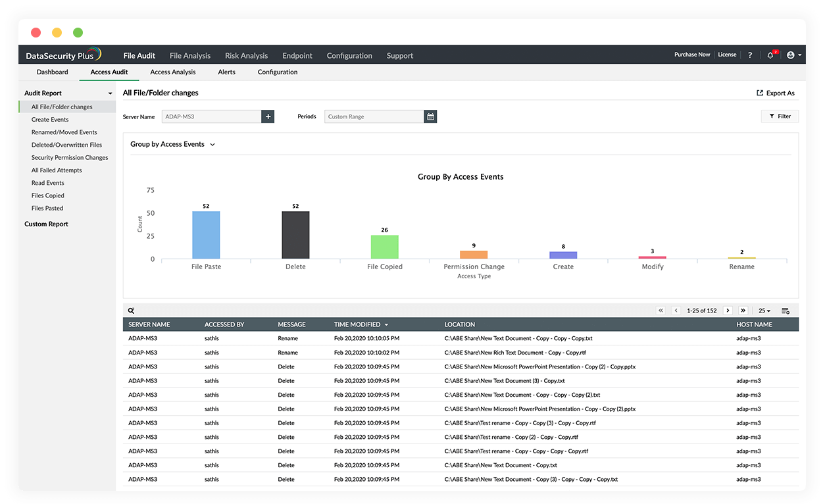Open the Group by Access Events dropdown

pyautogui.click(x=172, y=143)
